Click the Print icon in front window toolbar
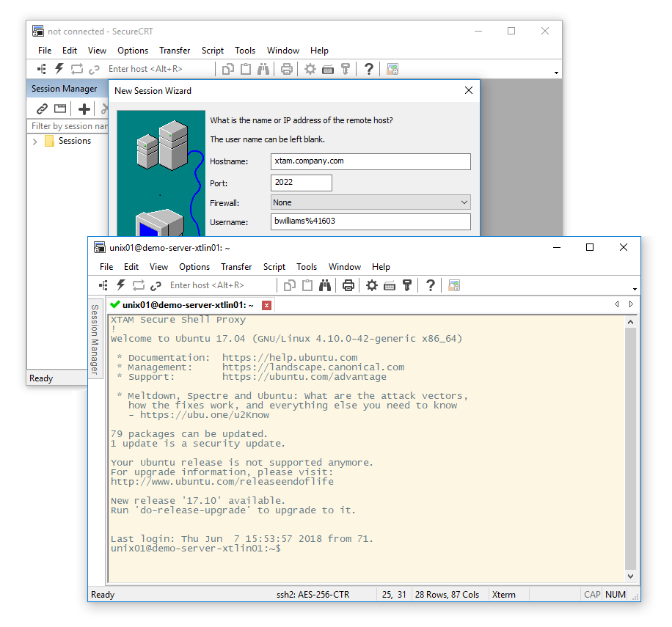The height and width of the screenshot is (627, 672). point(348,285)
